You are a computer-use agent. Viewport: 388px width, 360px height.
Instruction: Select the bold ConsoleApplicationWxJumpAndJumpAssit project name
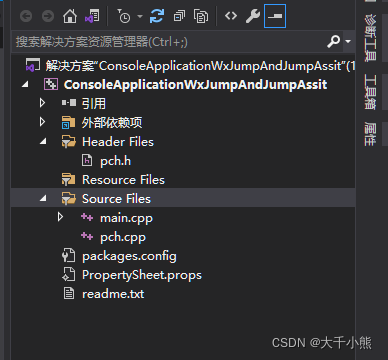point(195,85)
